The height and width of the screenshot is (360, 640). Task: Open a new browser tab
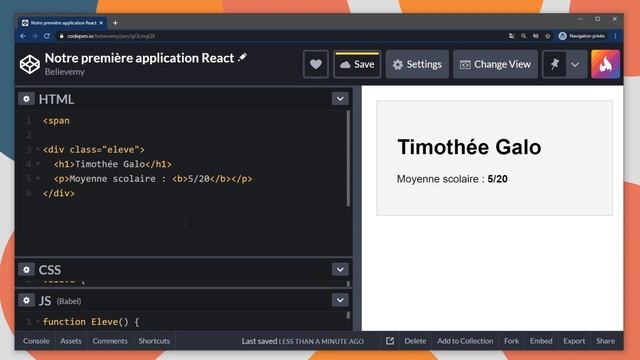[115, 23]
